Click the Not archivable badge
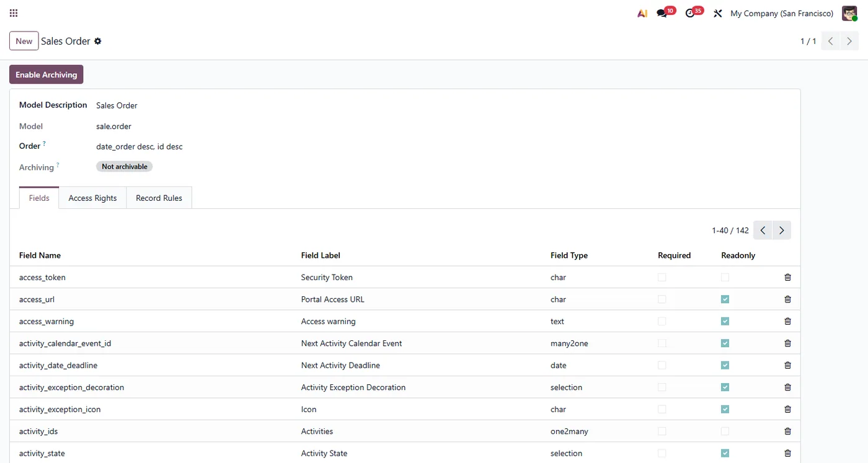This screenshot has height=463, width=868. (x=124, y=167)
